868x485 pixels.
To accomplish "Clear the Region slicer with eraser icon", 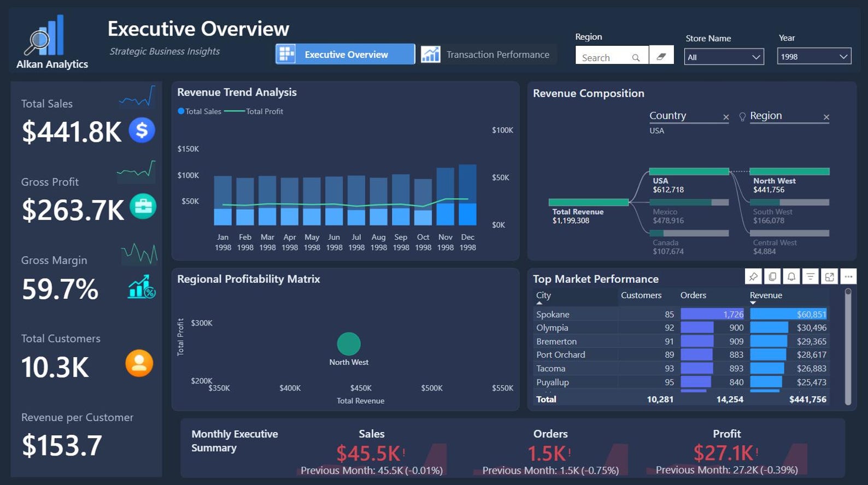I will (661, 55).
